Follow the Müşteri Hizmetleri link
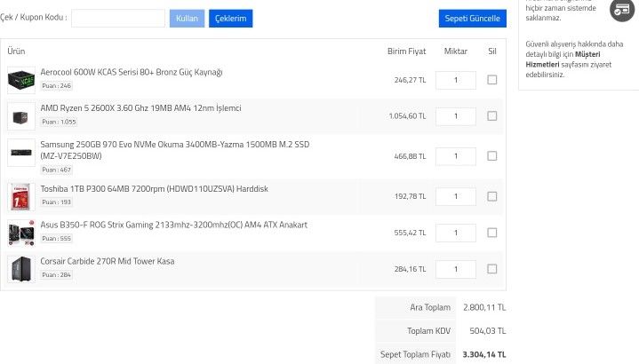639x364 pixels. [x=563, y=59]
